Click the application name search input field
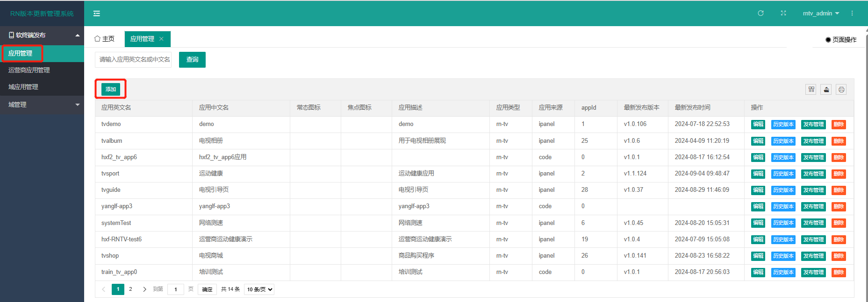The image size is (868, 302). 133,59
